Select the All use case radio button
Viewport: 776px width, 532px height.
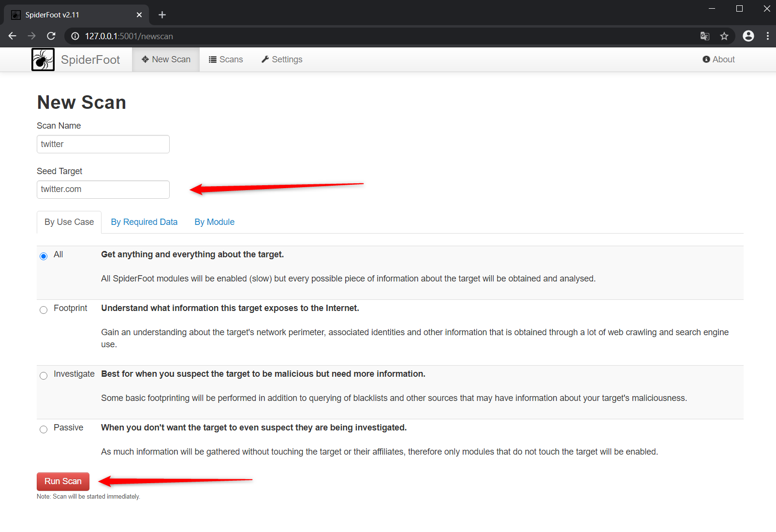(44, 256)
